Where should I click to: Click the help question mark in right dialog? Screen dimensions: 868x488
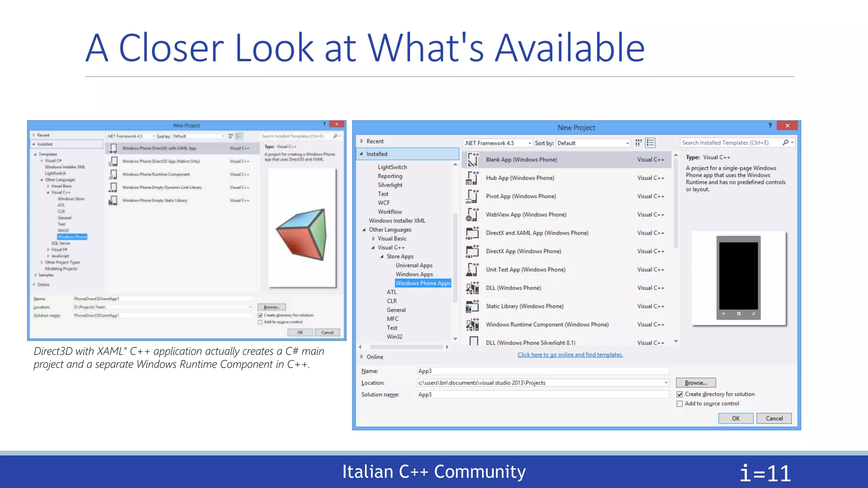pos(770,125)
